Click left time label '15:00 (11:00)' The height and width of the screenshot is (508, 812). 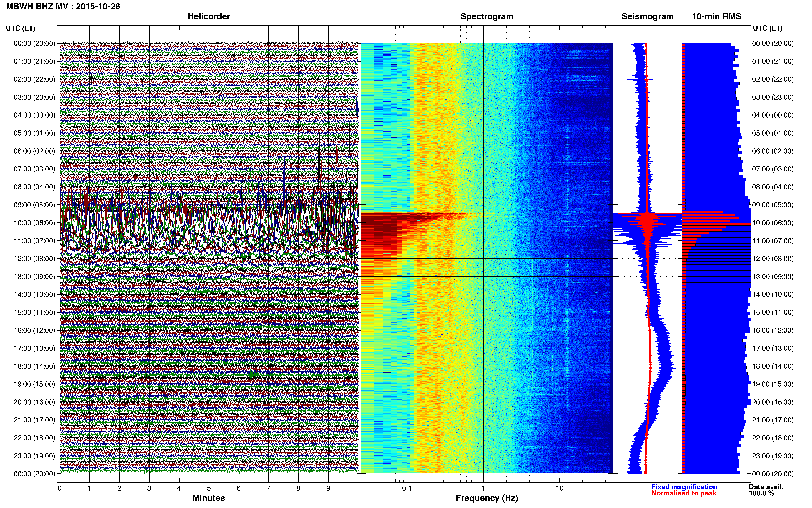click(34, 312)
